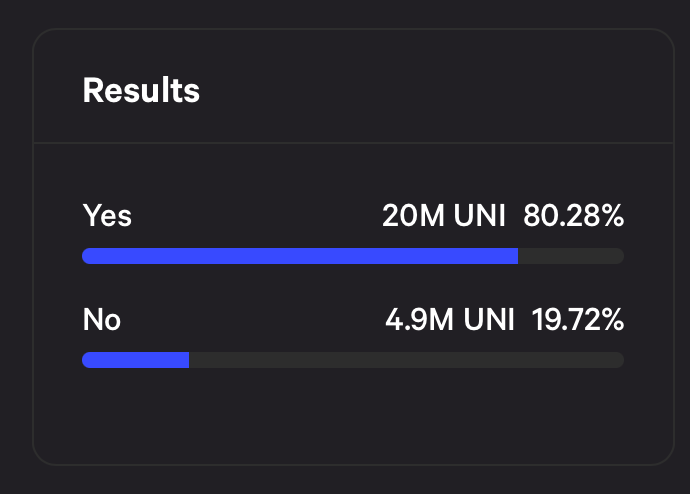This screenshot has width=690, height=494.
Task: Click dark background outside the Results card
Action: [14, 250]
